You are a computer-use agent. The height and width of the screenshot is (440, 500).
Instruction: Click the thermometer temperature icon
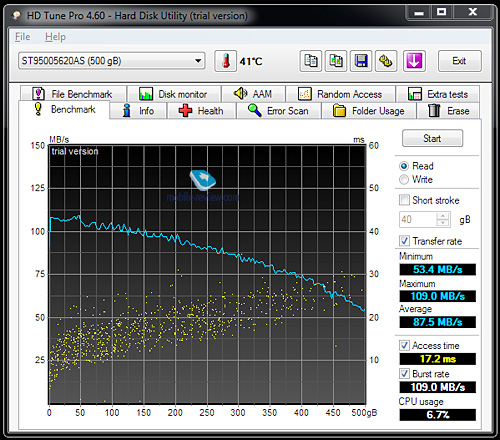click(226, 61)
